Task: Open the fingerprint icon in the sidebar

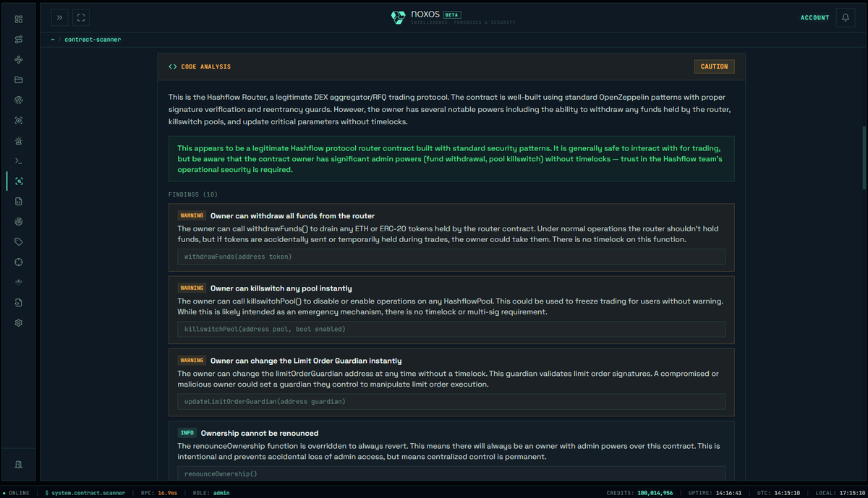Action: click(x=19, y=100)
